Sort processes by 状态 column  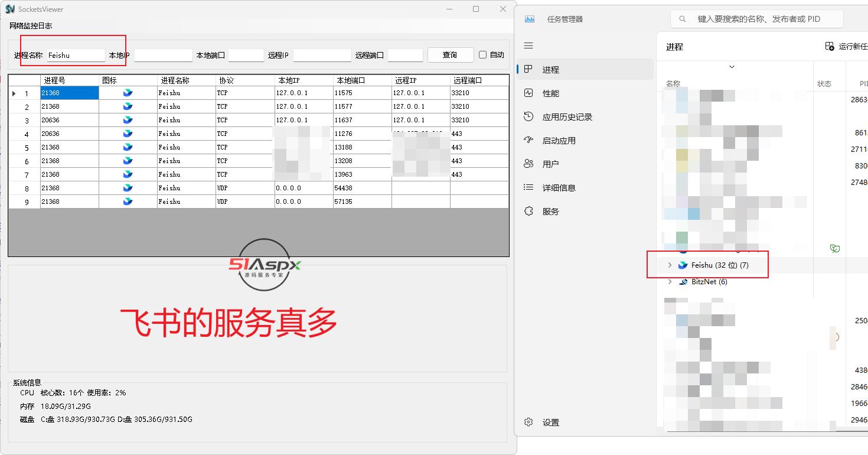pyautogui.click(x=824, y=84)
